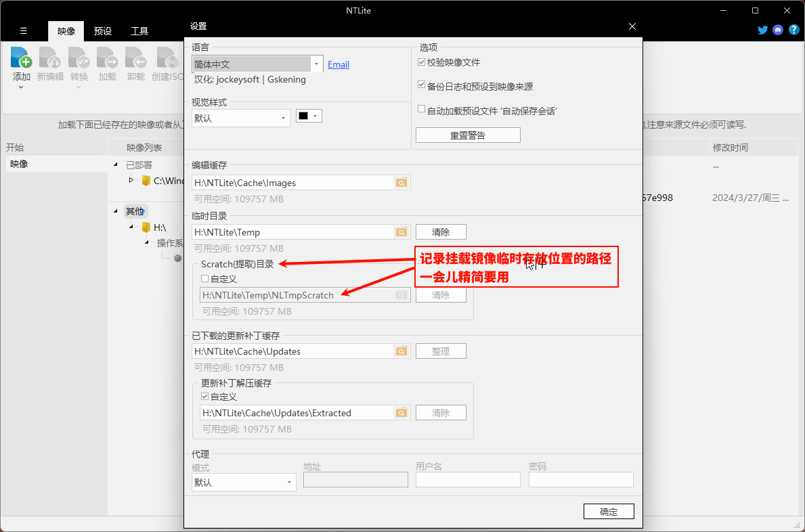
Task: Click the Updates\Extracted path input field
Action: point(297,412)
